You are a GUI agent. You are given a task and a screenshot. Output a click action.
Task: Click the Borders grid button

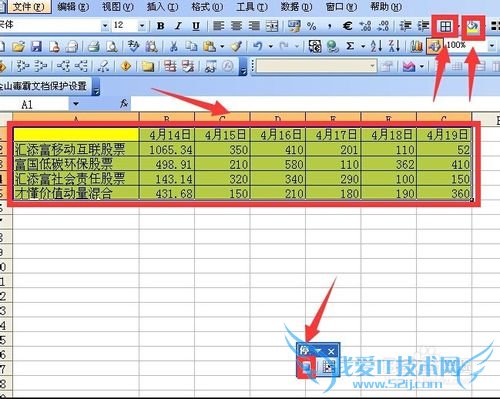coord(445,26)
